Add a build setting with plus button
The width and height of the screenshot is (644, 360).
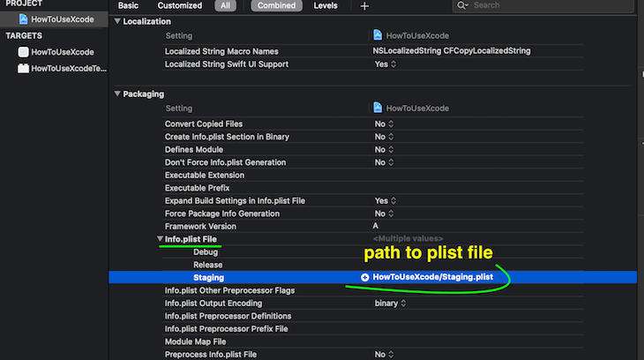click(x=364, y=6)
